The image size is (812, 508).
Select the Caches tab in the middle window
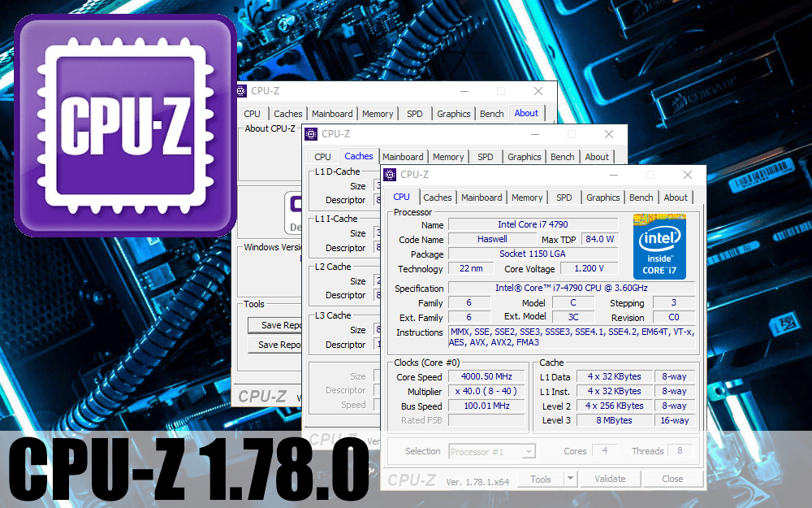[358, 156]
